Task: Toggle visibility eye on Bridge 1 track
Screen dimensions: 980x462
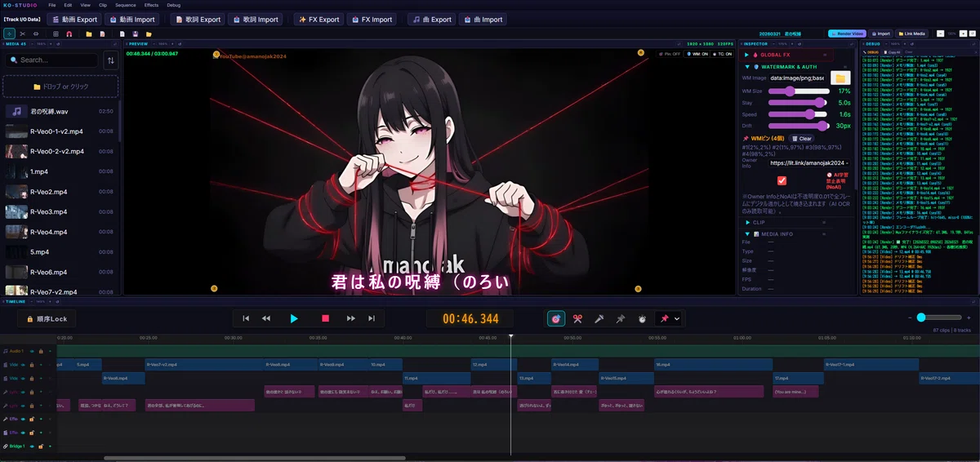Action: 33,446
